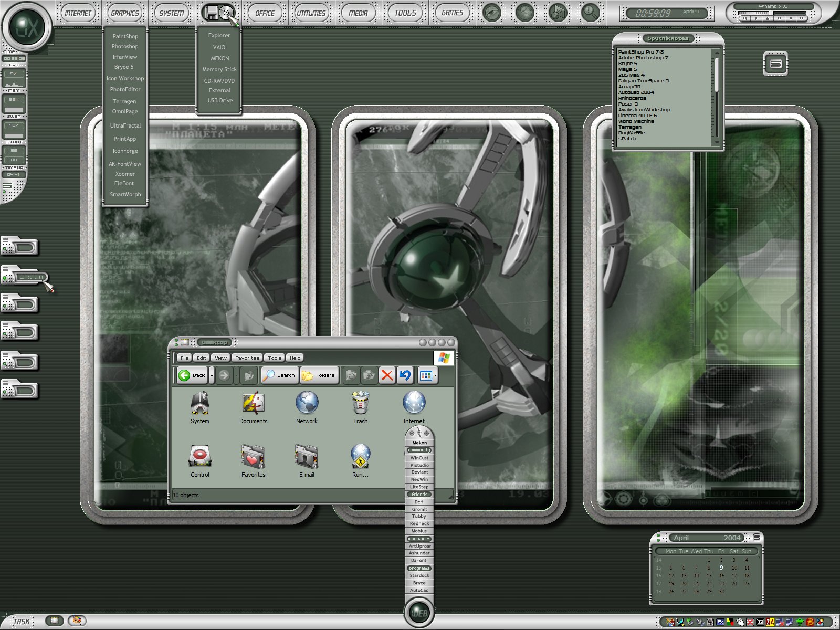Click the Back button

193,375
